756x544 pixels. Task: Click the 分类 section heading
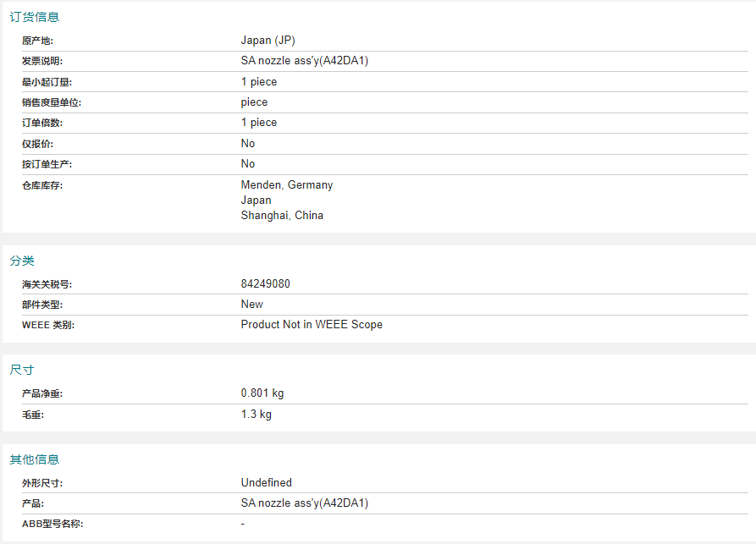coord(22,261)
